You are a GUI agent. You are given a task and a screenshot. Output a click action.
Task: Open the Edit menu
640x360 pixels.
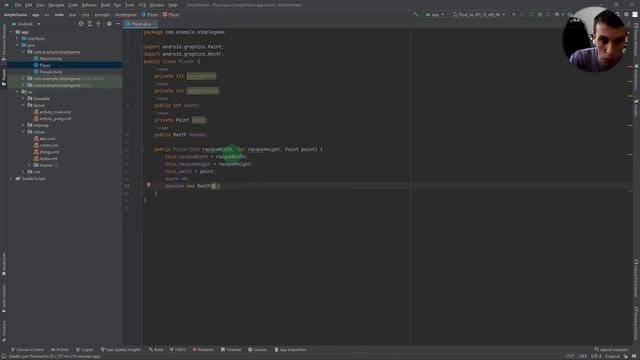(29, 5)
